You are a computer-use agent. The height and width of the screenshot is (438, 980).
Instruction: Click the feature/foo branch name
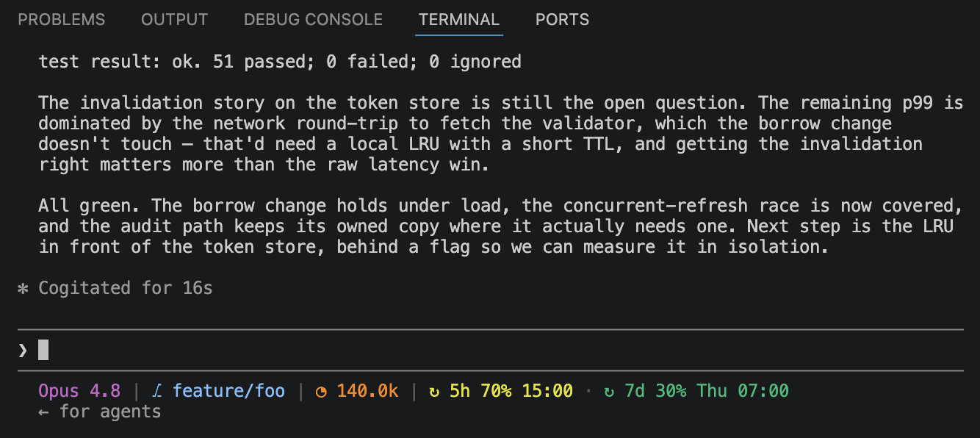(x=228, y=391)
